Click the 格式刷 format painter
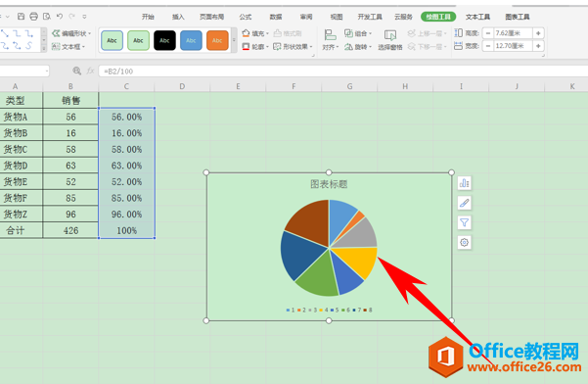 pyautogui.click(x=288, y=33)
